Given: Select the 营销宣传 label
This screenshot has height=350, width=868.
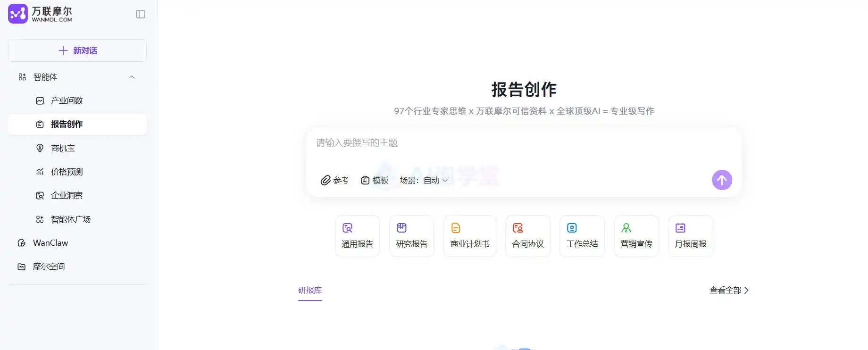Looking at the screenshot, I should tap(636, 244).
